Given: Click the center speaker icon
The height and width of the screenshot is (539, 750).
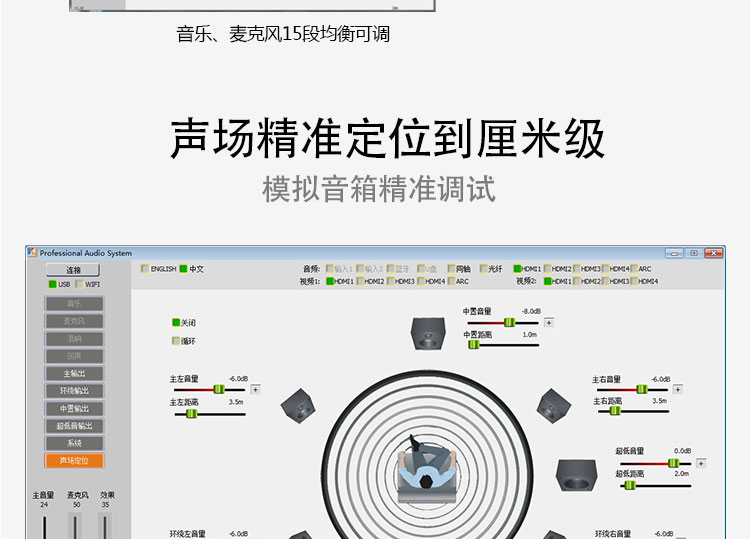Looking at the screenshot, I should pos(429,333).
